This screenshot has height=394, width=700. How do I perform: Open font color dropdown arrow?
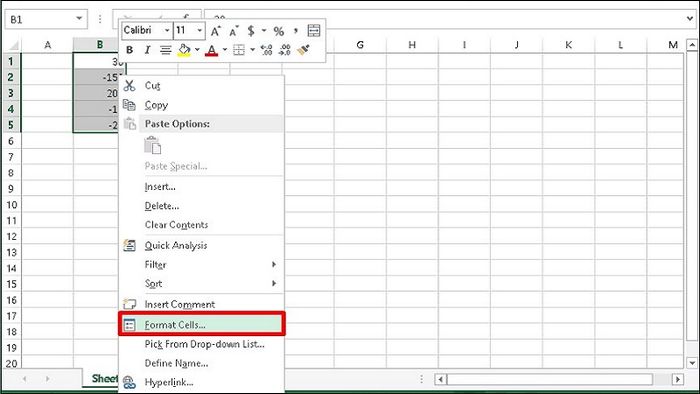(225, 50)
